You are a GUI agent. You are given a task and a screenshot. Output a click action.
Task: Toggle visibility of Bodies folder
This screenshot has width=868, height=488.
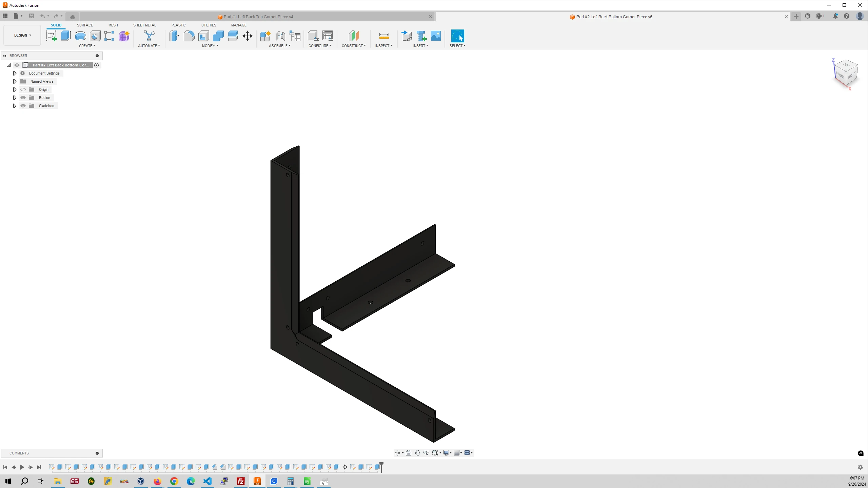pyautogui.click(x=23, y=97)
